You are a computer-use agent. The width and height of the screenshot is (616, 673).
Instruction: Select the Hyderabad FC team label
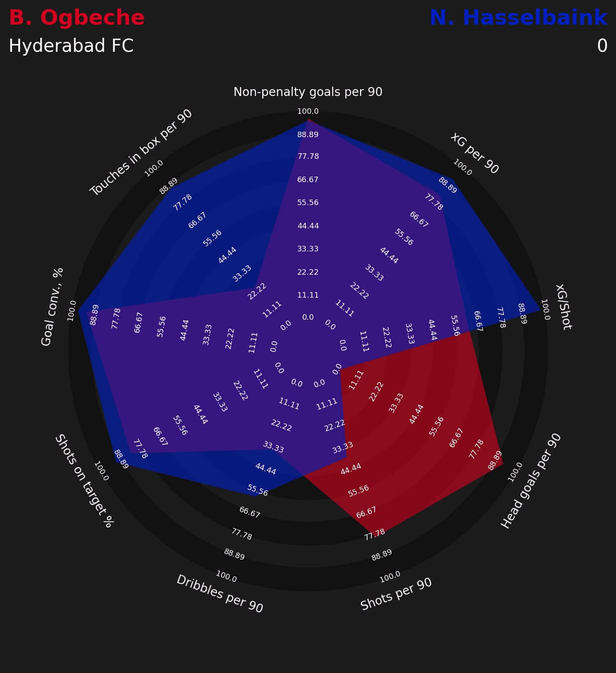(71, 46)
